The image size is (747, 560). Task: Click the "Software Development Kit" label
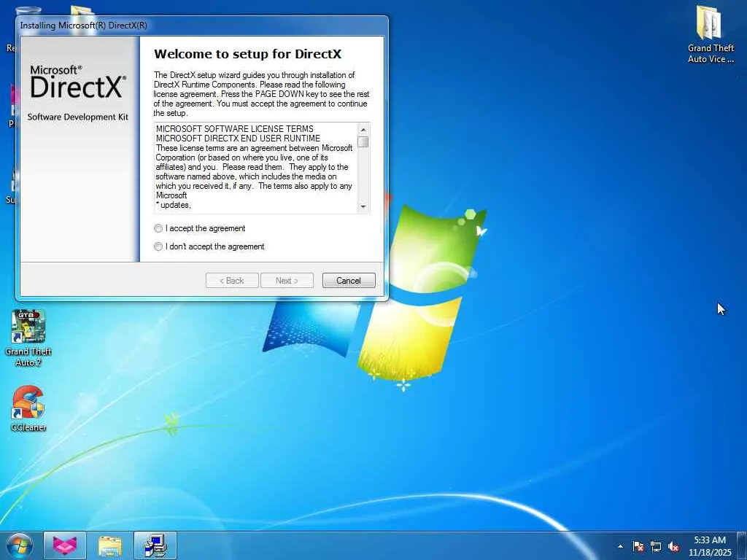77,117
